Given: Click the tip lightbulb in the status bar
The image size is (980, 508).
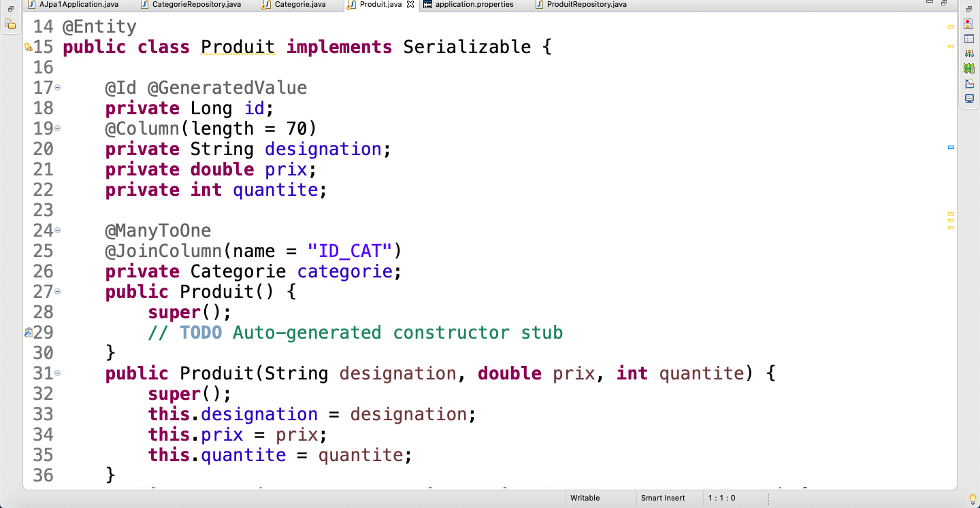Looking at the screenshot, I should pyautogui.click(x=973, y=499).
